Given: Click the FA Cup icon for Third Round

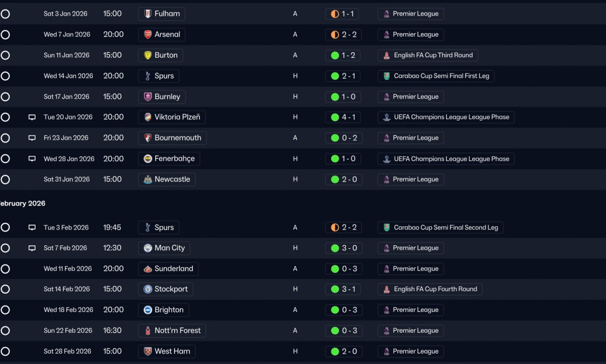Looking at the screenshot, I should point(387,55).
